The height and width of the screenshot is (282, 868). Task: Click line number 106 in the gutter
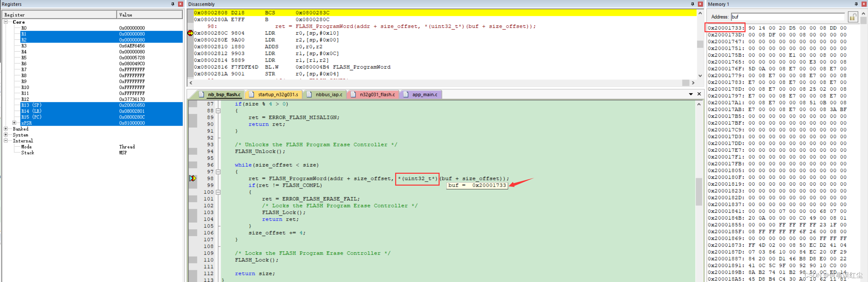tap(209, 233)
